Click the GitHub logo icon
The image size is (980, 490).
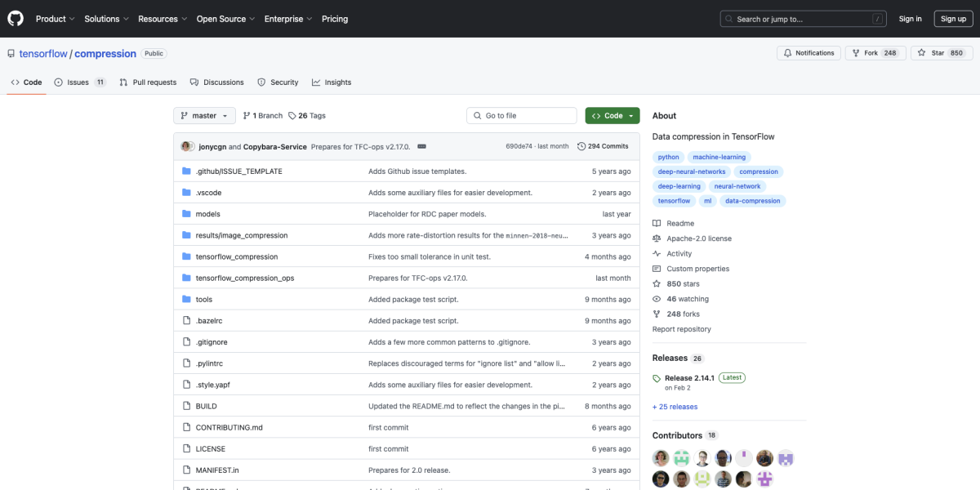pyautogui.click(x=16, y=18)
